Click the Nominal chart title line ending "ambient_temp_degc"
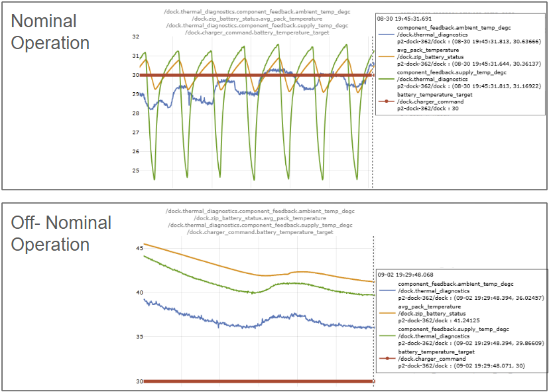This screenshot has width=549, height=392. tap(257, 11)
